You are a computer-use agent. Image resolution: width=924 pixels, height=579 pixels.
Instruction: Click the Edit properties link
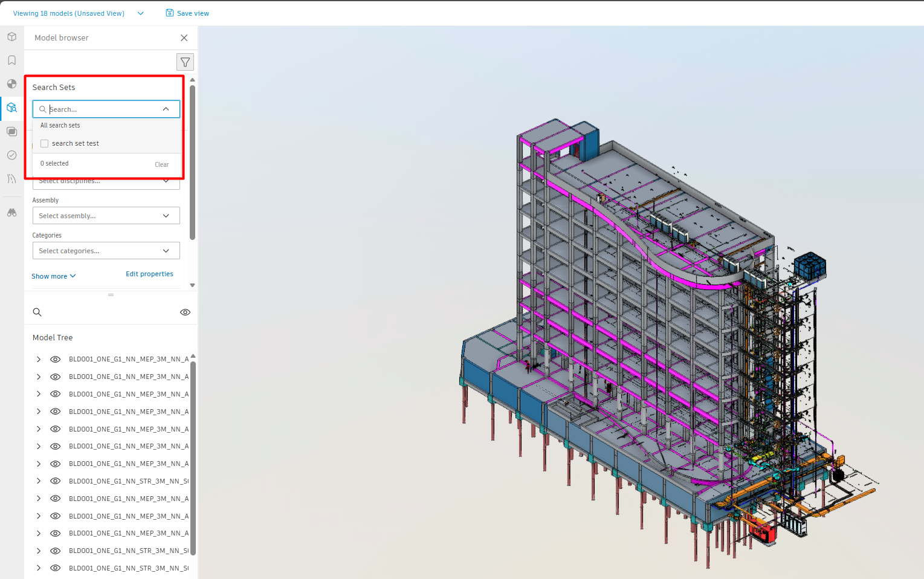149,274
